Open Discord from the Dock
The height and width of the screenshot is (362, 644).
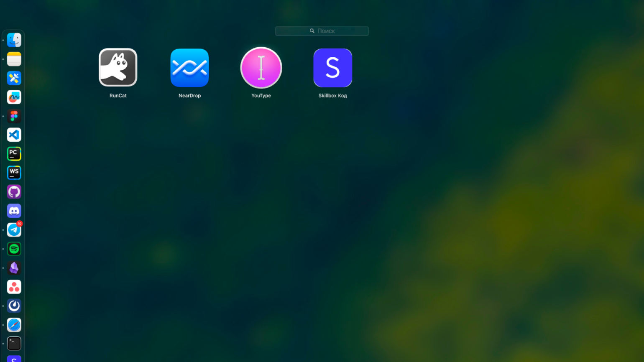(14, 211)
